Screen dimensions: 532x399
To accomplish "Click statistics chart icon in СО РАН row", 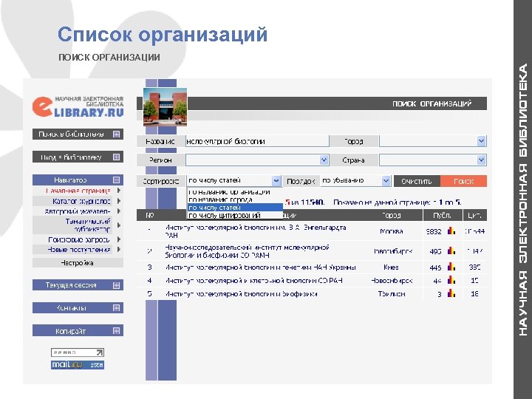I will [451, 280].
